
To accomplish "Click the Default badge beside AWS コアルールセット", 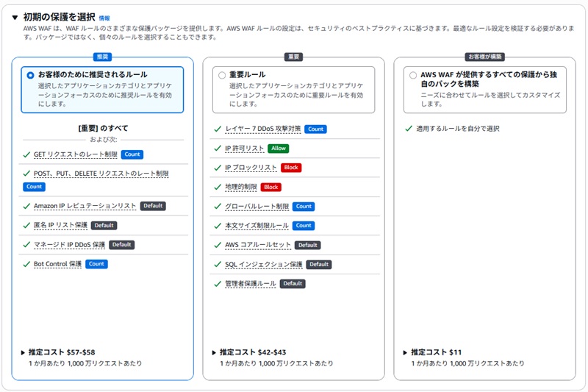I will (307, 245).
